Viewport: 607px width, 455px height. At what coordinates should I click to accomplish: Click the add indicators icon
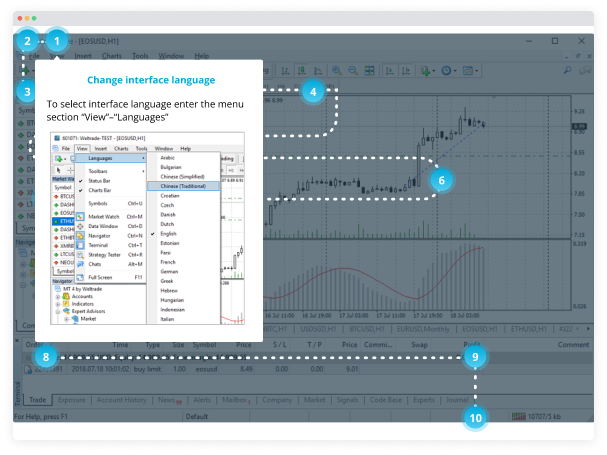click(425, 70)
